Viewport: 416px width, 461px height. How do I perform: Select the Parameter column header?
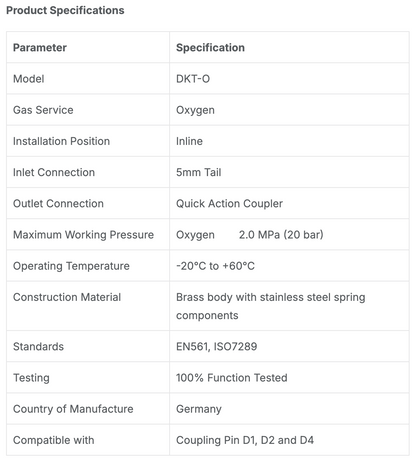[x=40, y=48]
